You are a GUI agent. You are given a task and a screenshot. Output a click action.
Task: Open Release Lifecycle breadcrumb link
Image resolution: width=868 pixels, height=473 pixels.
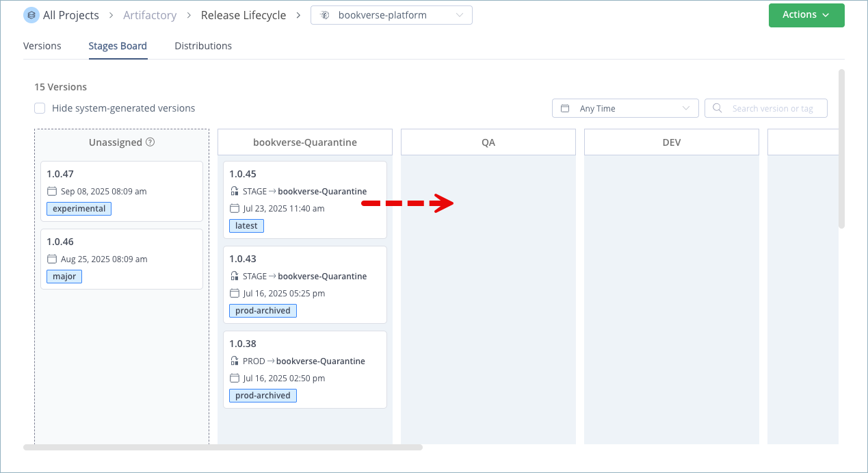coord(244,15)
